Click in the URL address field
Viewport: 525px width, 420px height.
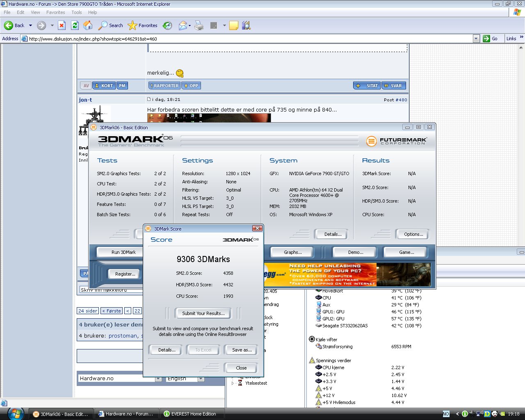pyautogui.click(x=246, y=39)
